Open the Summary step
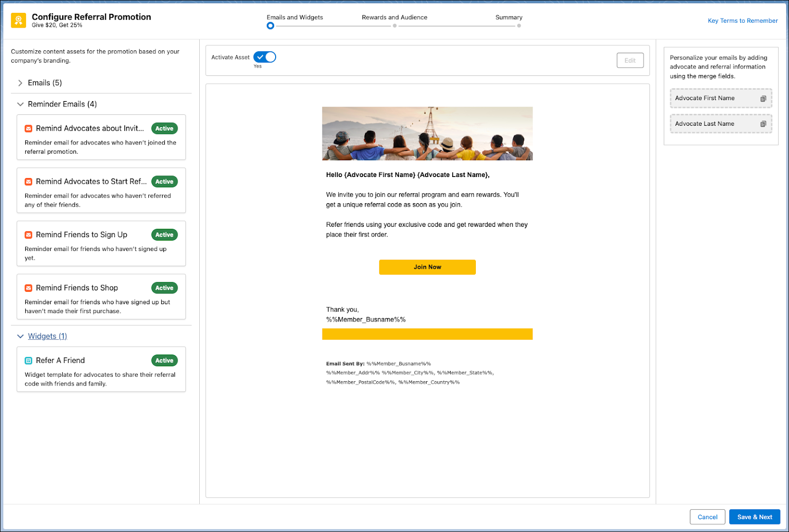The width and height of the screenshot is (789, 532). point(508,17)
